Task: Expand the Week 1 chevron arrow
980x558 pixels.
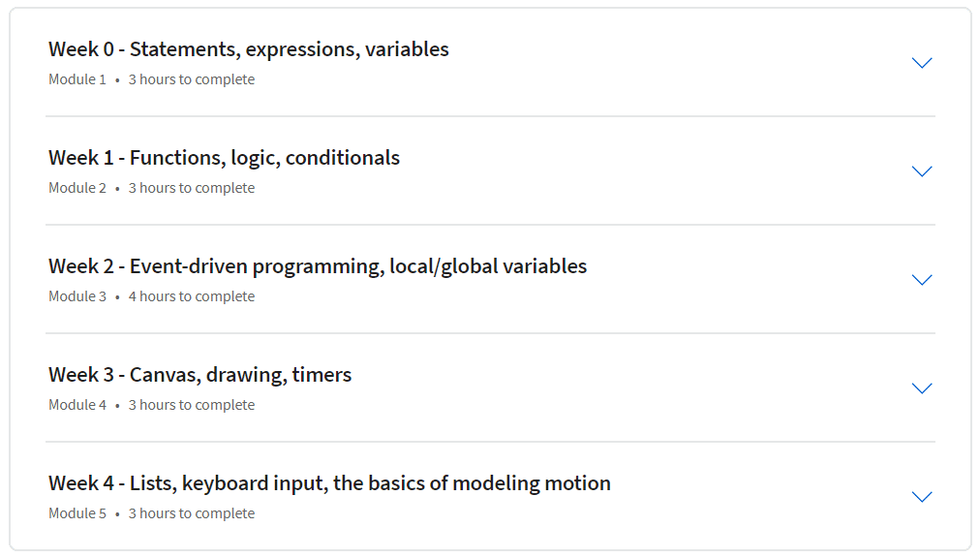Action: point(922,171)
